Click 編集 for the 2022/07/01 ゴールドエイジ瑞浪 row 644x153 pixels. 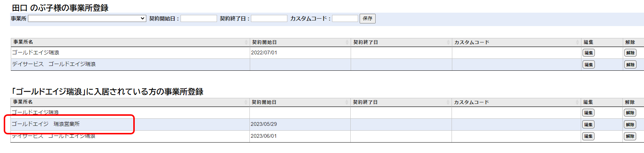(589, 53)
